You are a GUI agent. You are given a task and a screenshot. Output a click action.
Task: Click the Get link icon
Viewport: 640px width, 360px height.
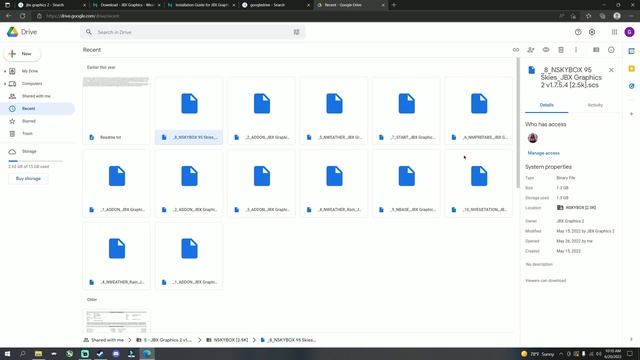click(x=516, y=50)
